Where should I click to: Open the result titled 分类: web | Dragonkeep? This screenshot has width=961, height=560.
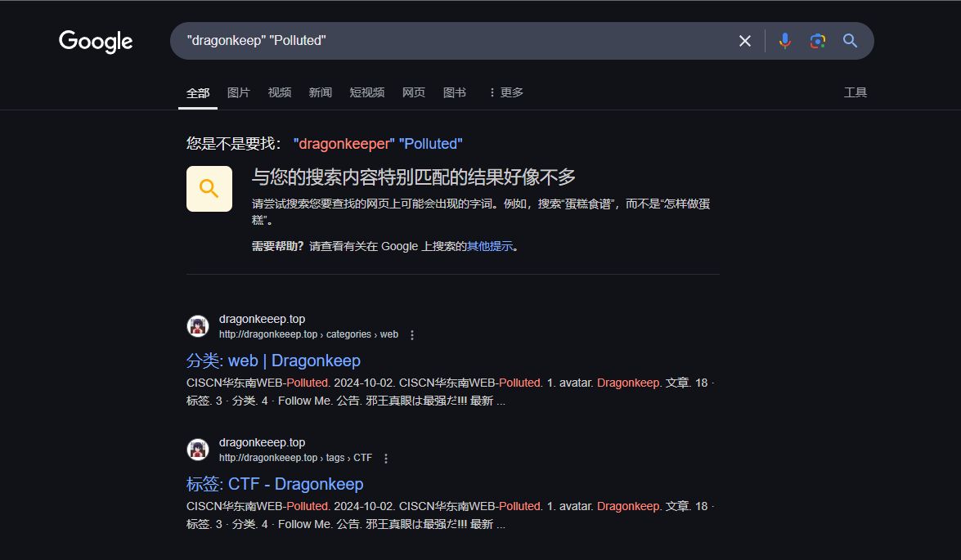coord(273,361)
